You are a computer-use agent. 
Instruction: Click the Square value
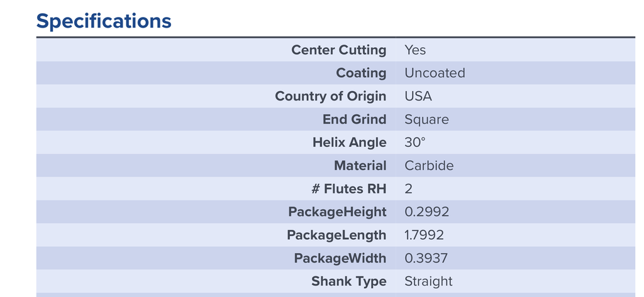(427, 119)
